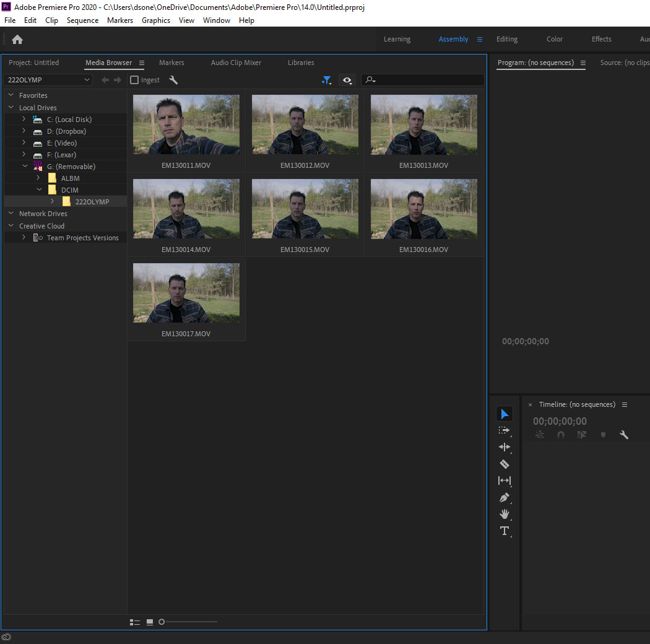Select the Pen tool in the tools panel
The image size is (650, 644).
(x=505, y=497)
